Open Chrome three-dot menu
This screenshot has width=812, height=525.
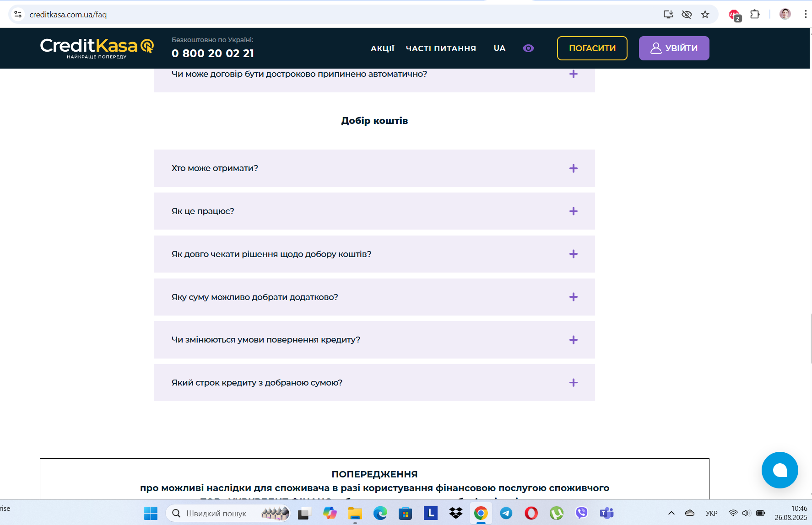pos(805,14)
